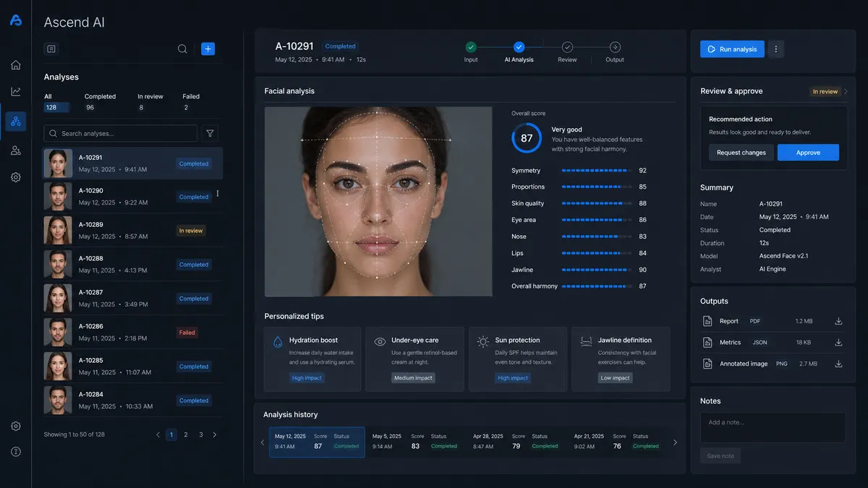The width and height of the screenshot is (868, 488).
Task: Filter analyses by Completed
Action: (x=100, y=102)
